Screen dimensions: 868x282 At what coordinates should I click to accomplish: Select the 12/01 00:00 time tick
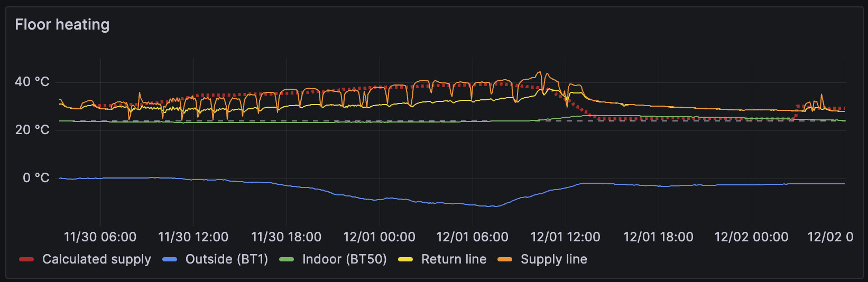[379, 237]
